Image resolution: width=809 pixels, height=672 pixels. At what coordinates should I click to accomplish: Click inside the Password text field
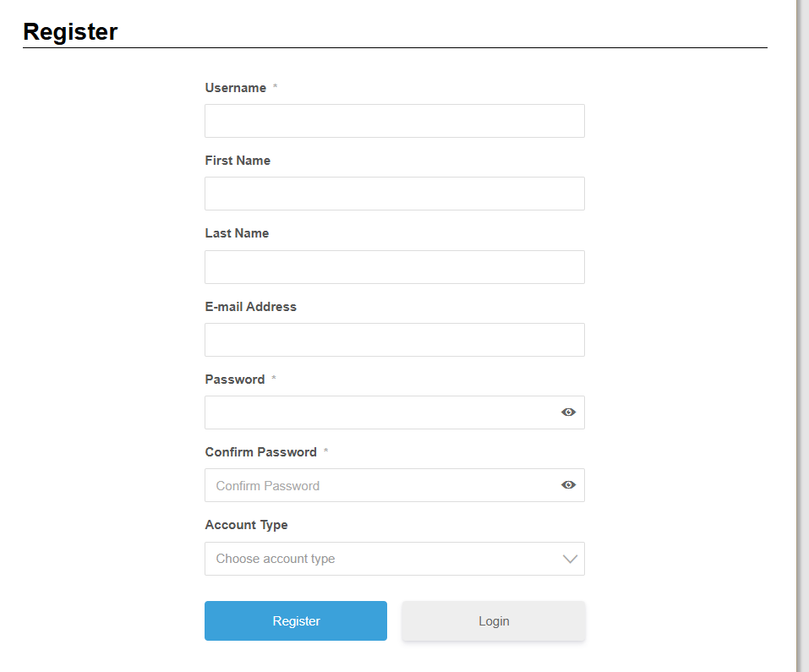(x=380, y=412)
